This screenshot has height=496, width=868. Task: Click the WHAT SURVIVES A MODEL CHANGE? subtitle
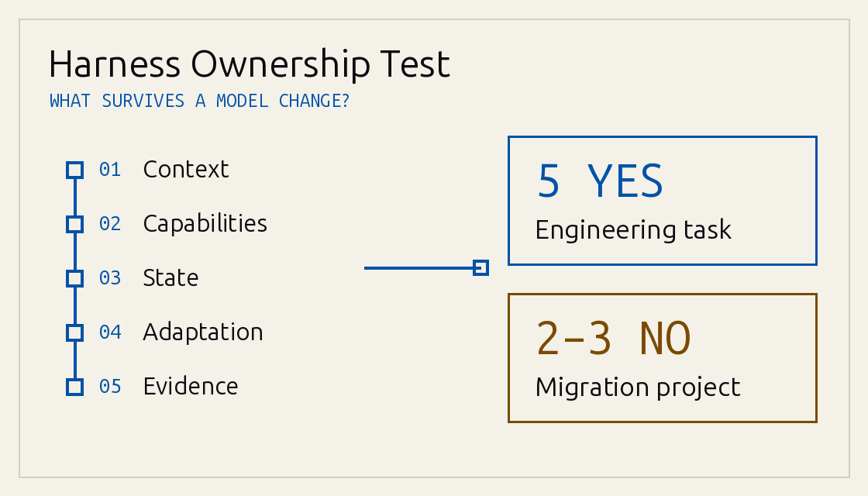pyautogui.click(x=199, y=101)
